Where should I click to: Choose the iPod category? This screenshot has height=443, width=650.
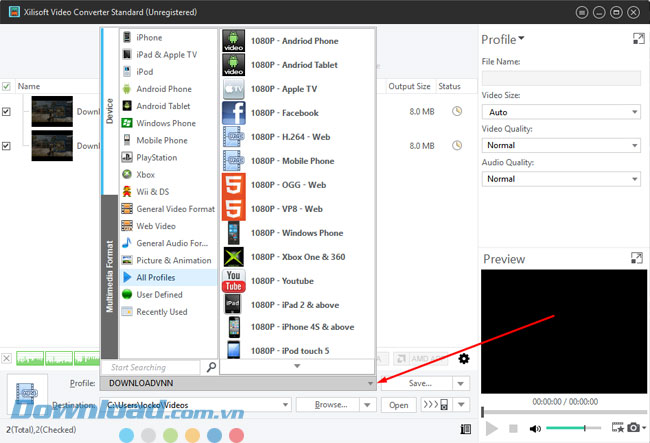[168, 72]
